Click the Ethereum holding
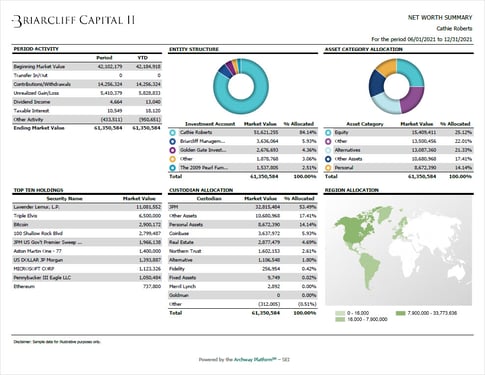This screenshot has height=375, width=485. pos(24,286)
